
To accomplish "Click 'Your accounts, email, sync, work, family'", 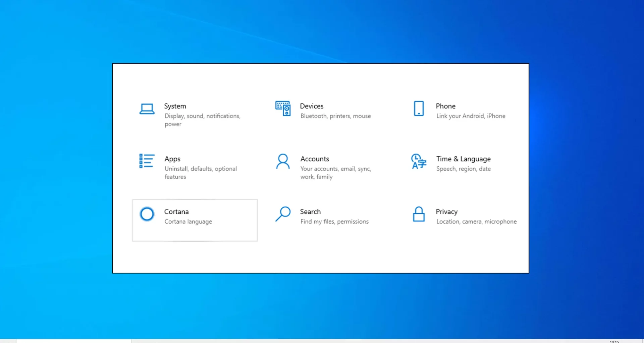I will coord(335,173).
